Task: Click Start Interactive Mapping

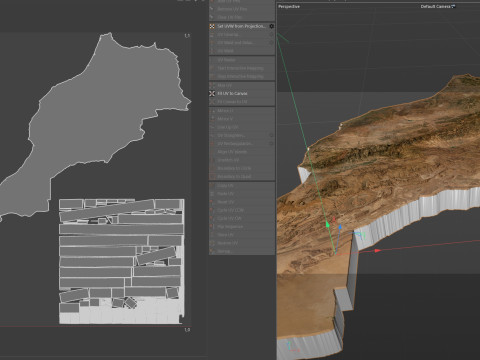Action: click(x=242, y=68)
